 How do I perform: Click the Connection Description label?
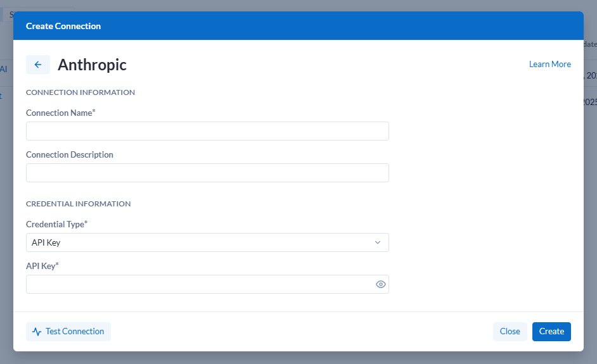[70, 154]
